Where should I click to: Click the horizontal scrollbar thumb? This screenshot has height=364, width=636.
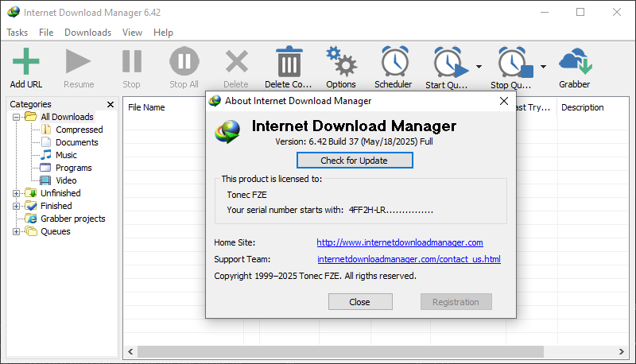pos(340,352)
